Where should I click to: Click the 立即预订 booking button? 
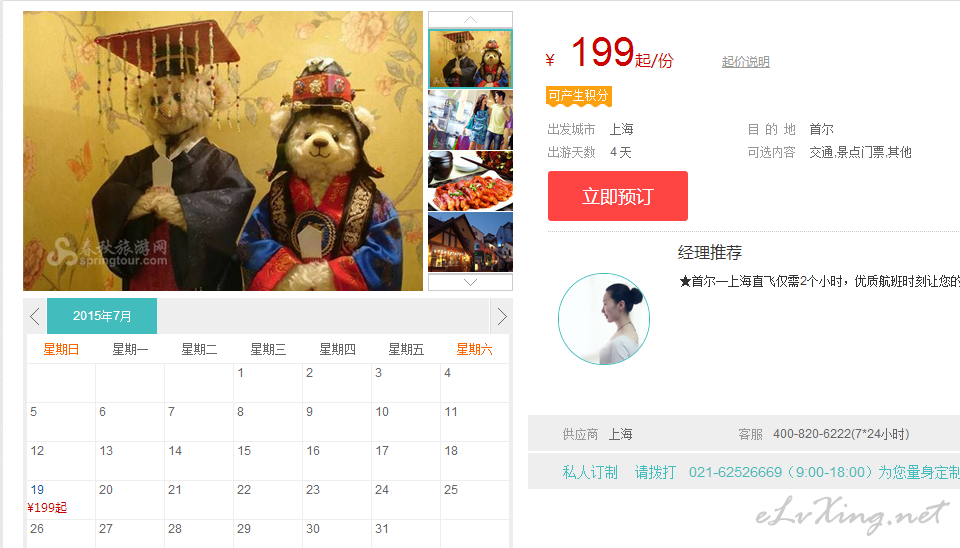[618, 196]
